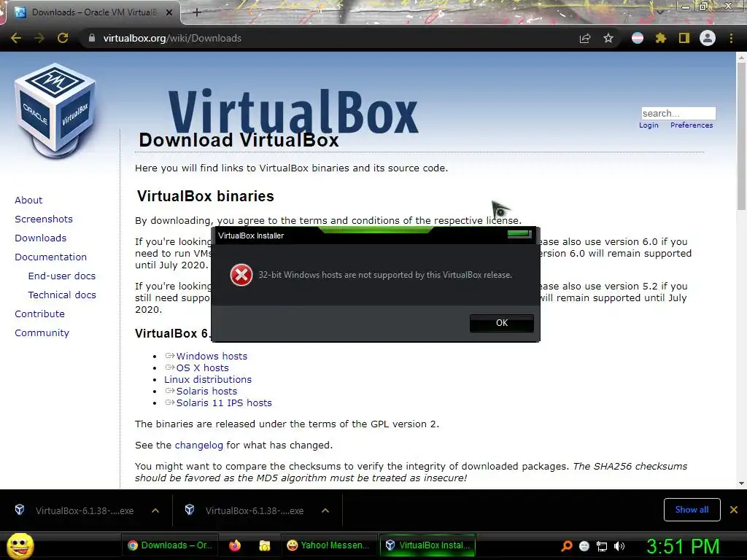Click the volume speaker tray icon

click(619, 546)
